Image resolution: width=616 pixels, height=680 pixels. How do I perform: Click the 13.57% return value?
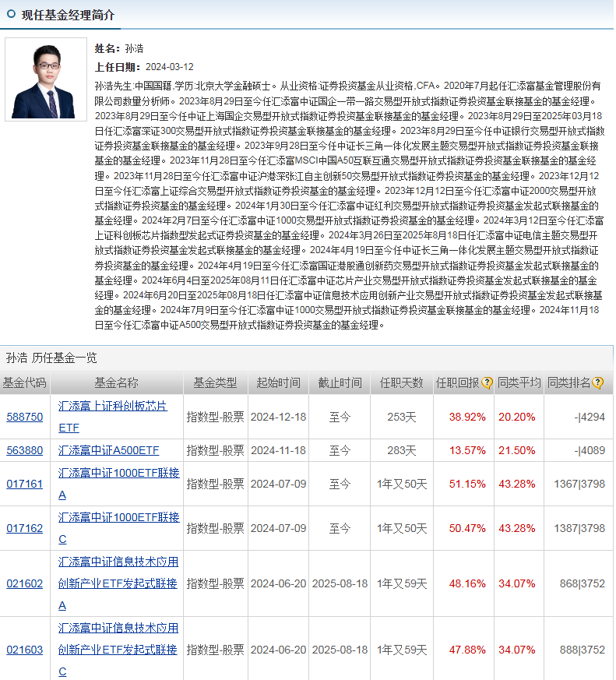point(467,450)
